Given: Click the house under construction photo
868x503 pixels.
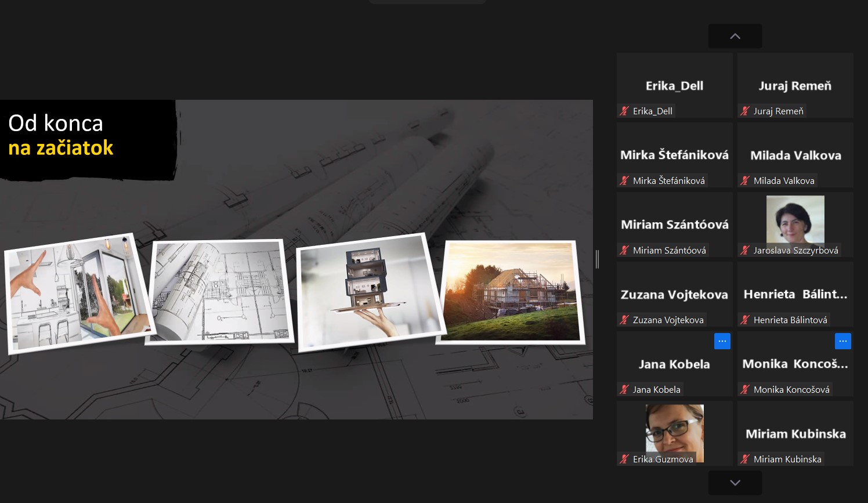Looking at the screenshot, I should pos(511,292).
